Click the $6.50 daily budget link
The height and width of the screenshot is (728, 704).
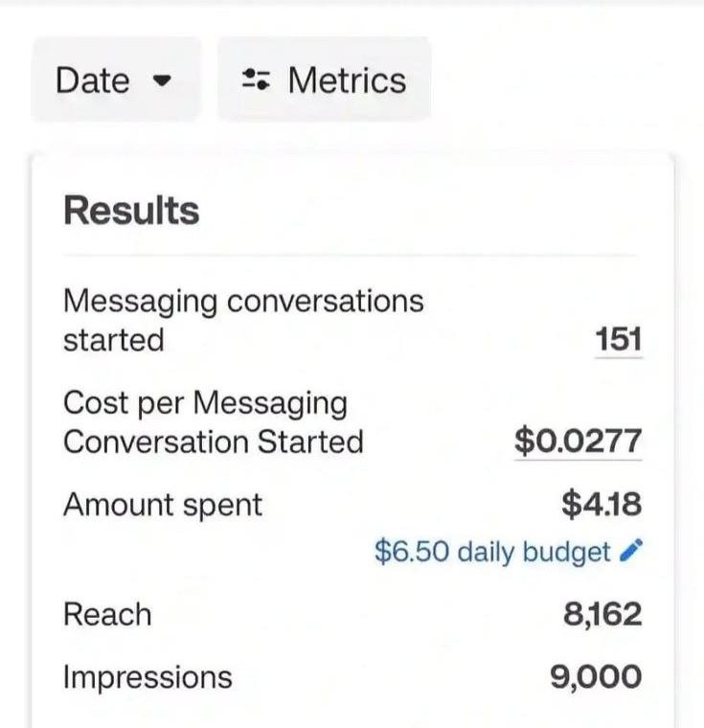[492, 552]
